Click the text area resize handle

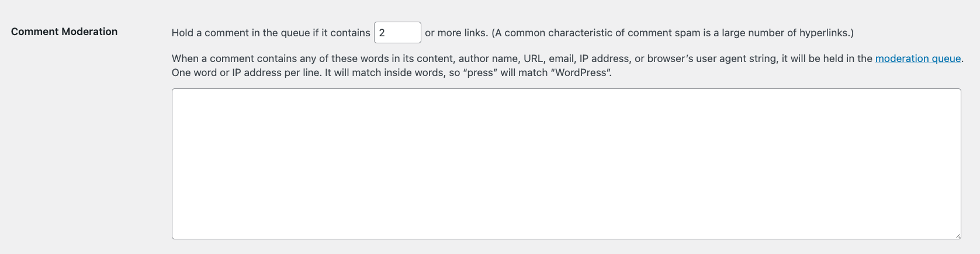coord(957,235)
